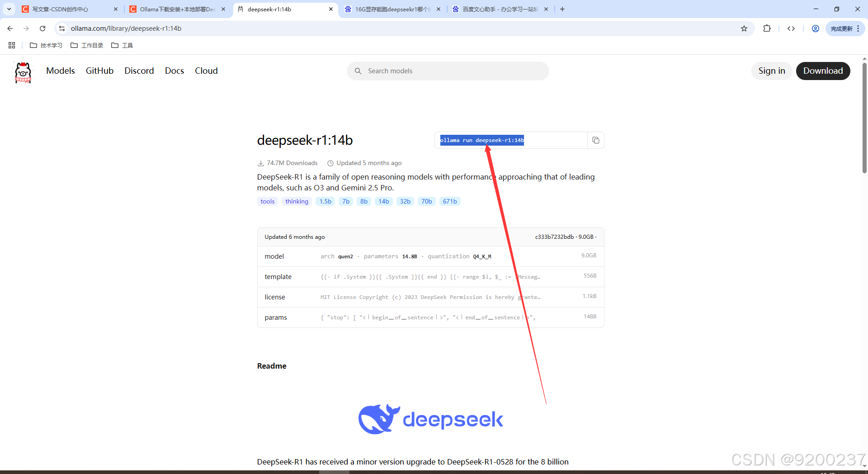The width and height of the screenshot is (868, 474).
Task: Click the ollama run deepseek-r1:14b command field
Action: pos(511,140)
